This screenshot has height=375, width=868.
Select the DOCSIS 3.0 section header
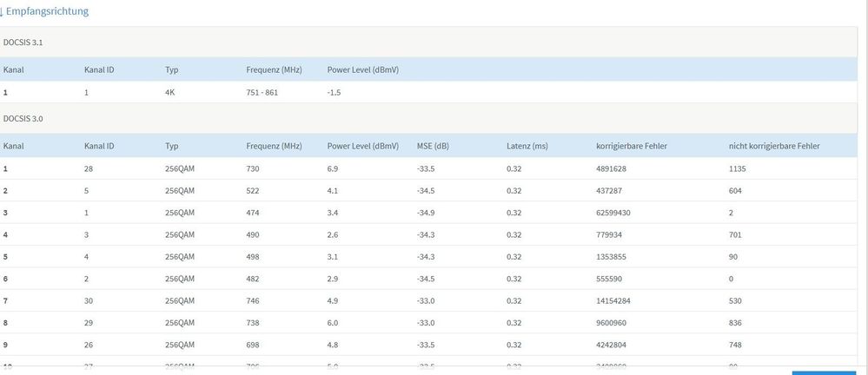[x=24, y=116]
